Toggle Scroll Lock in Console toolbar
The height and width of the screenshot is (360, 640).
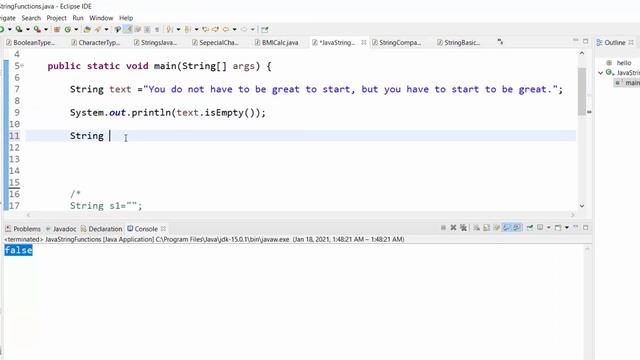(x=486, y=228)
